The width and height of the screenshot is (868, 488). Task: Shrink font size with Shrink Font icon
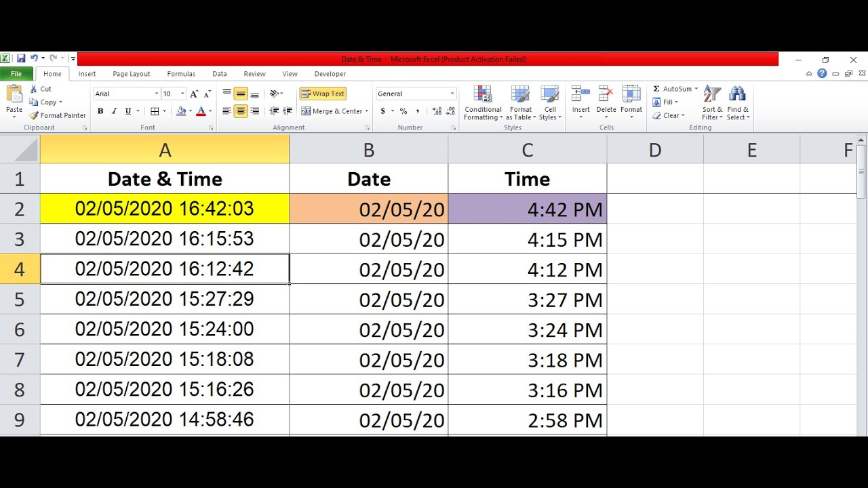pos(206,94)
